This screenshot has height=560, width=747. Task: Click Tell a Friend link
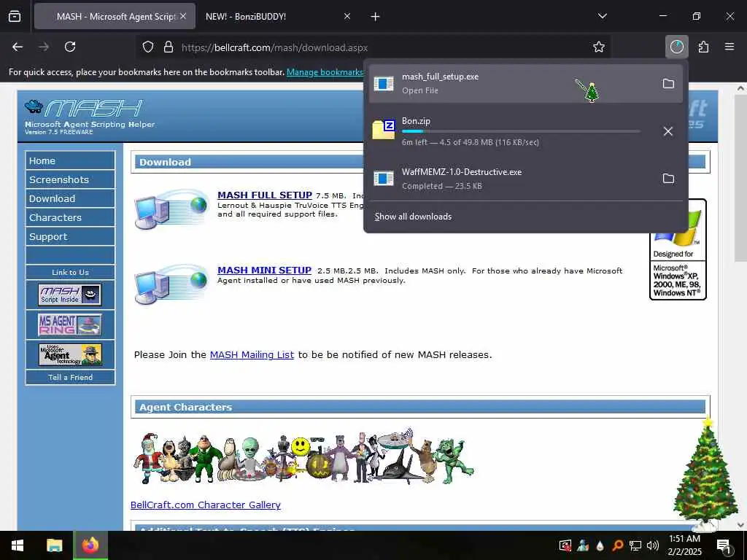point(70,377)
